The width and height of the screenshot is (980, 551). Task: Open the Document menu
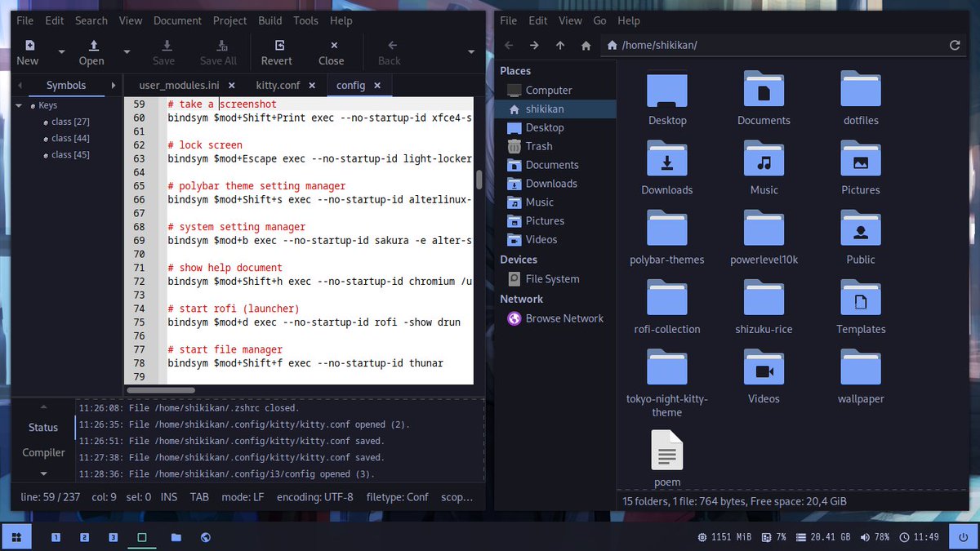click(x=177, y=20)
